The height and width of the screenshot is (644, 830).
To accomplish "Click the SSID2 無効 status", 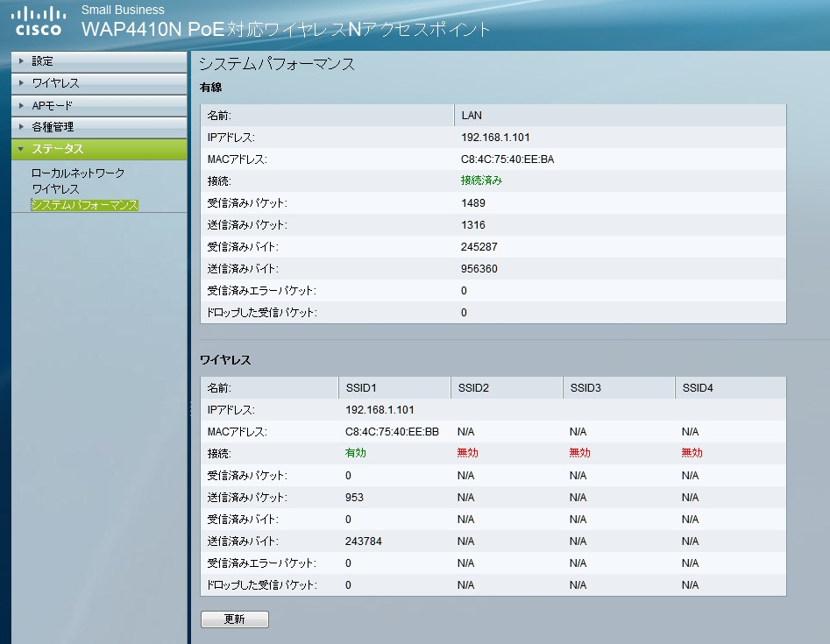I will tap(467, 454).
